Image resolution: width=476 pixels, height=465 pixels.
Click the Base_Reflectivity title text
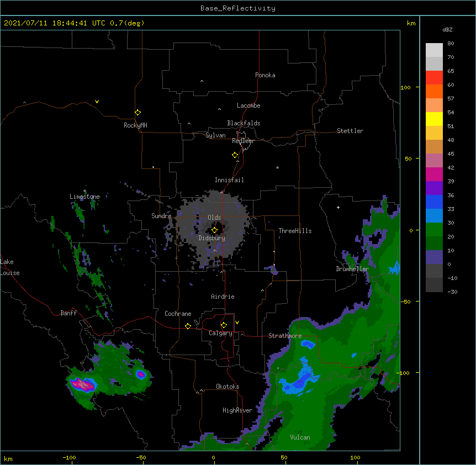click(x=238, y=8)
